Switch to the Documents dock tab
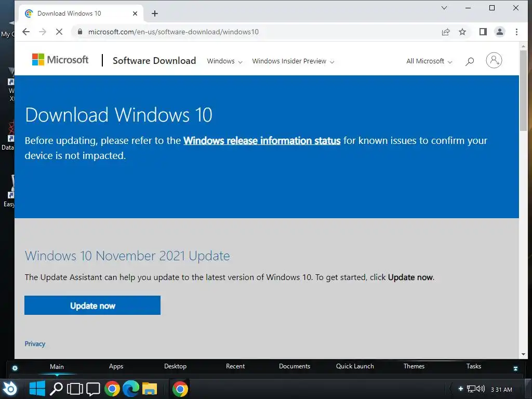The width and height of the screenshot is (532, 399). coord(295,366)
